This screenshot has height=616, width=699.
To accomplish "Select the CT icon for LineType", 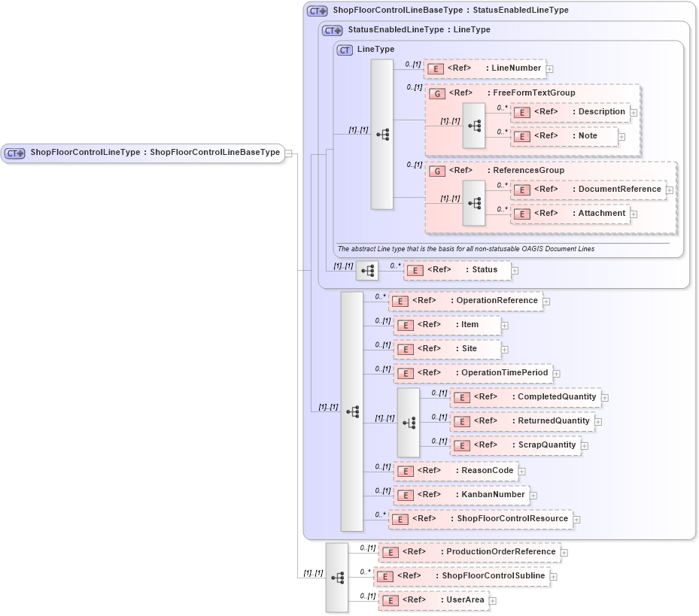I will coord(345,50).
